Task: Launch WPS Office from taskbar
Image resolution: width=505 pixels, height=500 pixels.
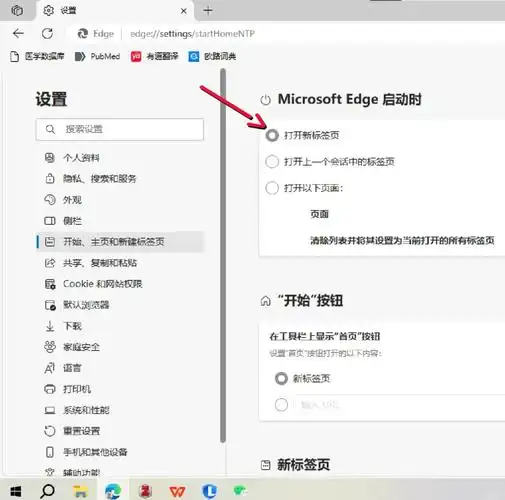Action: pyautogui.click(x=178, y=491)
